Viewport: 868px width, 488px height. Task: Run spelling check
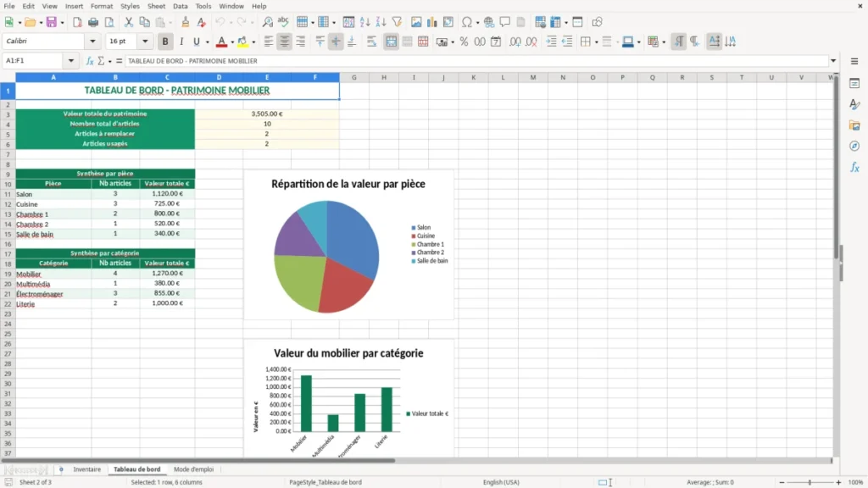click(x=283, y=22)
